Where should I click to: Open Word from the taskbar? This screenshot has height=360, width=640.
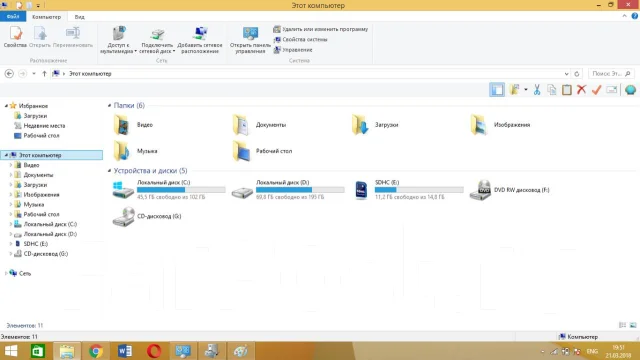(125, 351)
